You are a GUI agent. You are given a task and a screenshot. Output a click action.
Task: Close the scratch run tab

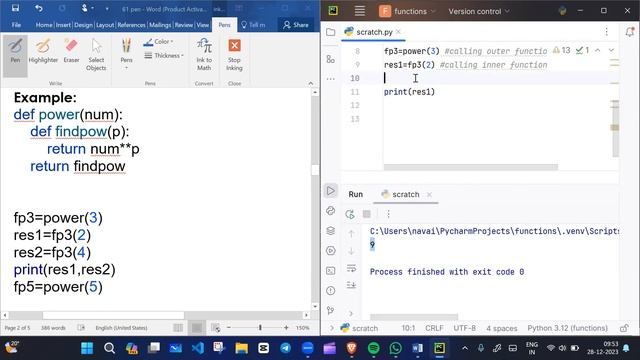pos(429,195)
